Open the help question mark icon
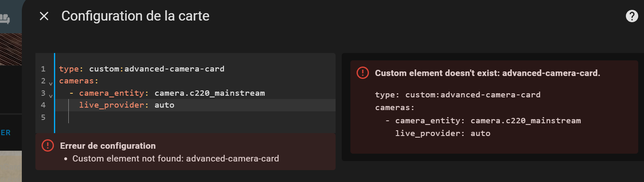644x182 pixels. [x=632, y=16]
